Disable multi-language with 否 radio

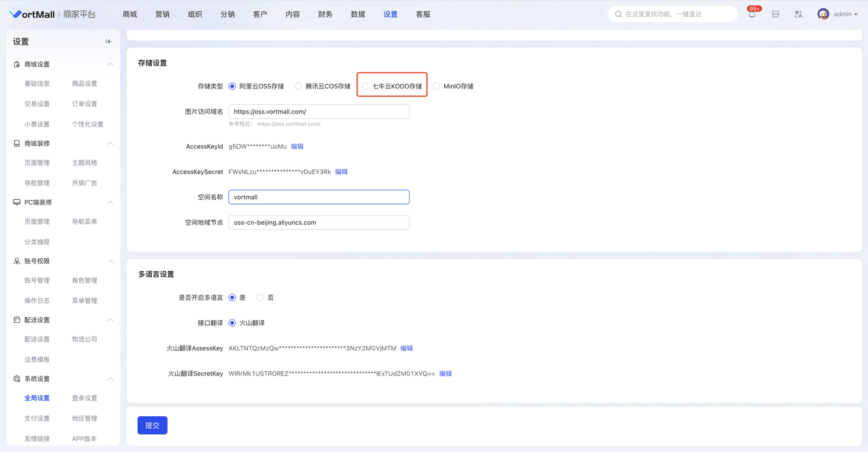tap(260, 297)
